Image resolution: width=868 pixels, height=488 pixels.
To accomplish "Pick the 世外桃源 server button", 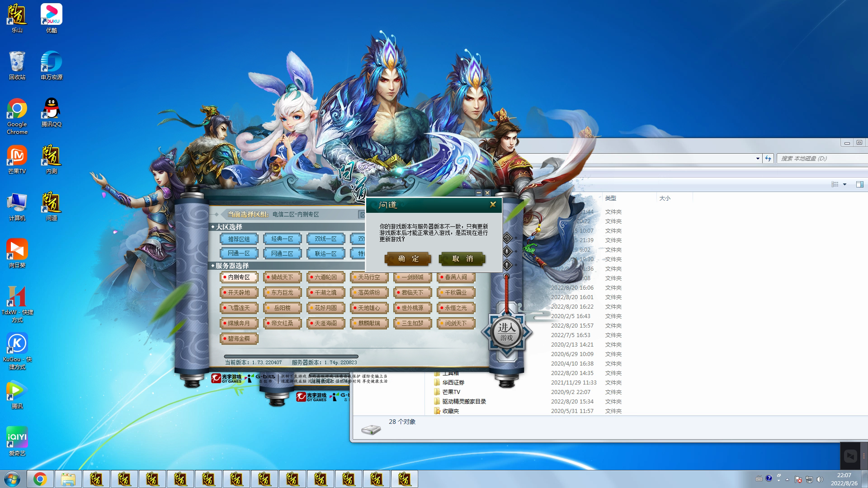I will (x=412, y=308).
